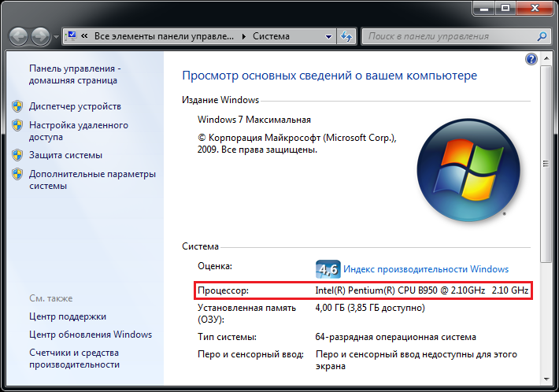Viewport: 559px width, 392px height.
Task: Click 'Перо и сенсорный ввод недоступны' value text
Action: click(416, 360)
